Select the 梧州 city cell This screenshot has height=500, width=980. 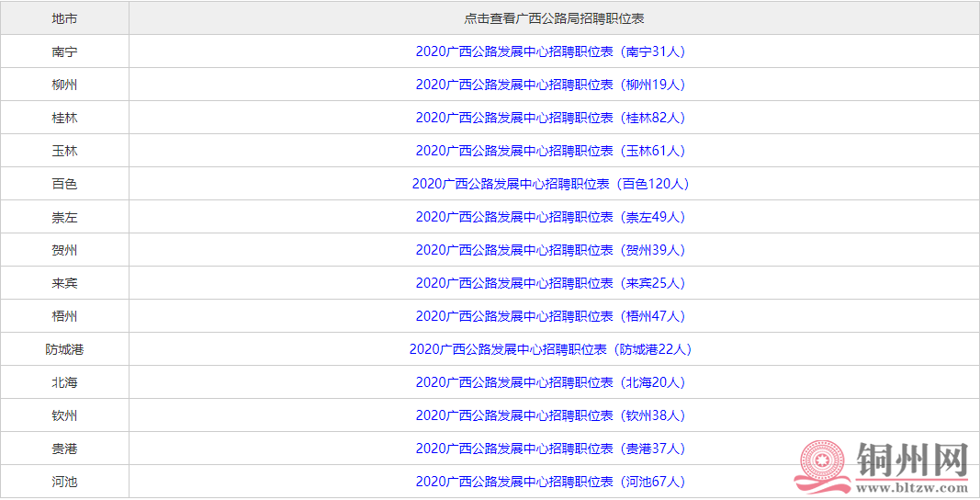coord(64,317)
